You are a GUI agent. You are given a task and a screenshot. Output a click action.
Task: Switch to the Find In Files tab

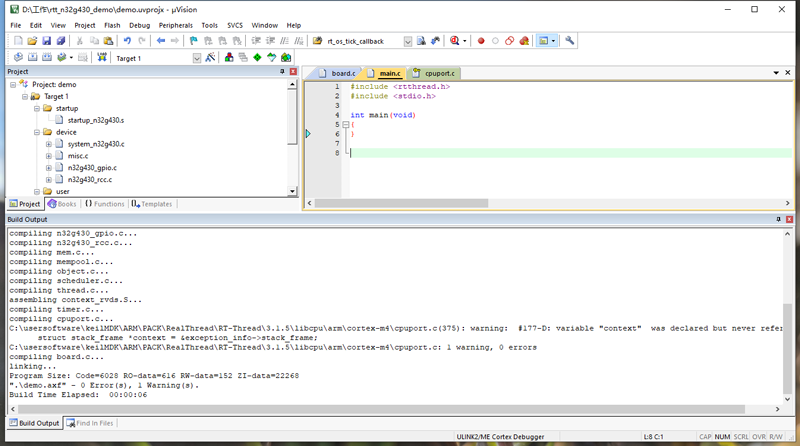point(92,423)
